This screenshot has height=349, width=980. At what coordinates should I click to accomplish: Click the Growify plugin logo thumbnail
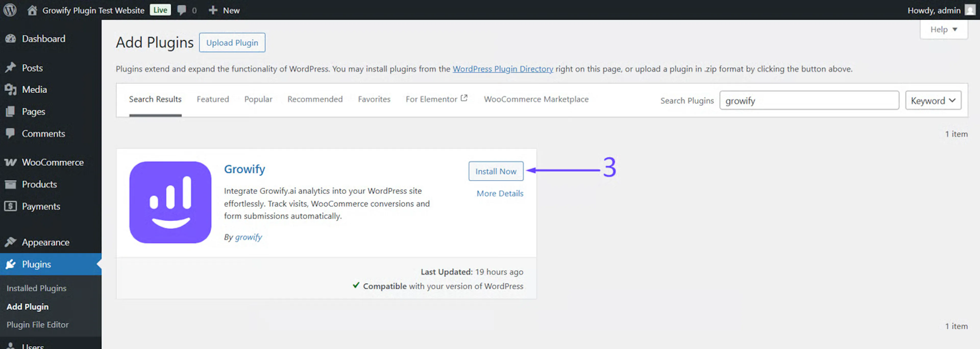[x=170, y=202]
